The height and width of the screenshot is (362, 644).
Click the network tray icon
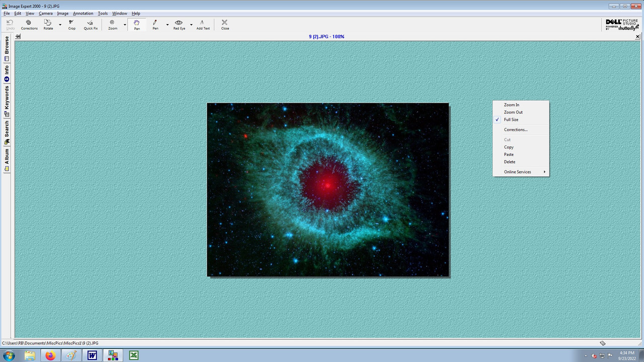pos(602,356)
